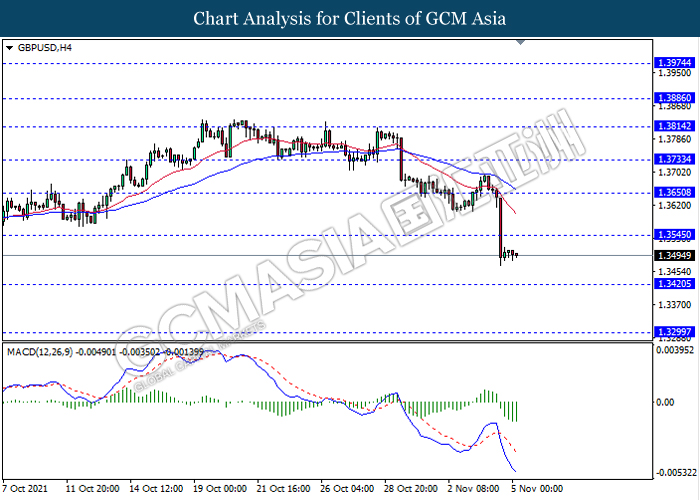Image resolution: width=700 pixels, height=500 pixels.
Task: Click the 7 Oct 2021 date label
Action: [25, 488]
